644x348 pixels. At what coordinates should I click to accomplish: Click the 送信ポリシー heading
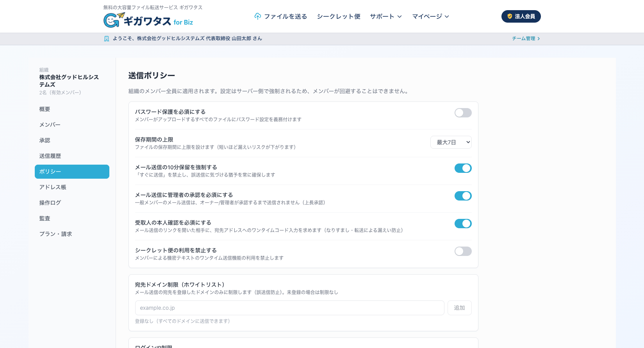pos(152,76)
